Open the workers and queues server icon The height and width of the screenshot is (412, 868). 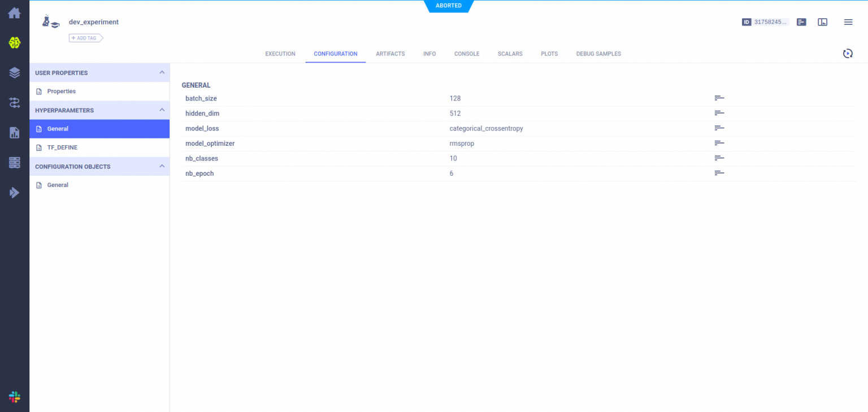click(14, 163)
